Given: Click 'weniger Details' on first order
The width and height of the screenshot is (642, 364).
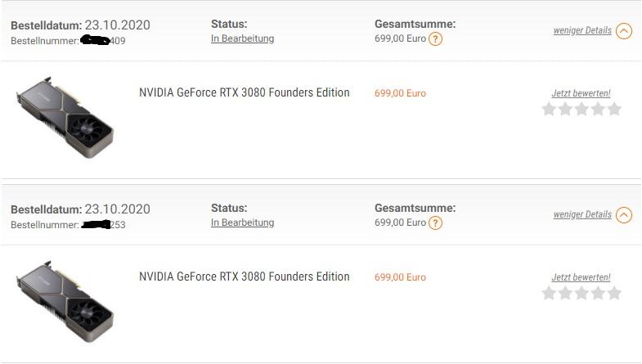Looking at the screenshot, I should coord(582,31).
